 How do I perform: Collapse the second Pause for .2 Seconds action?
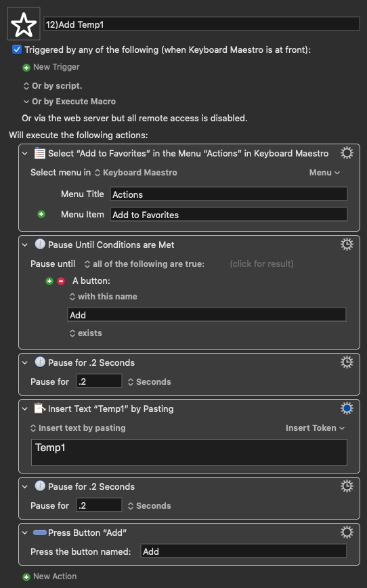(x=25, y=487)
